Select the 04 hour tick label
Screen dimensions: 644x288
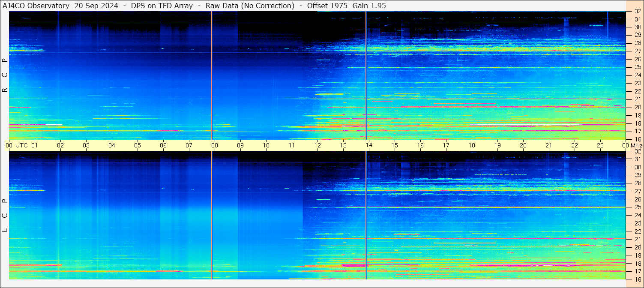(112, 145)
